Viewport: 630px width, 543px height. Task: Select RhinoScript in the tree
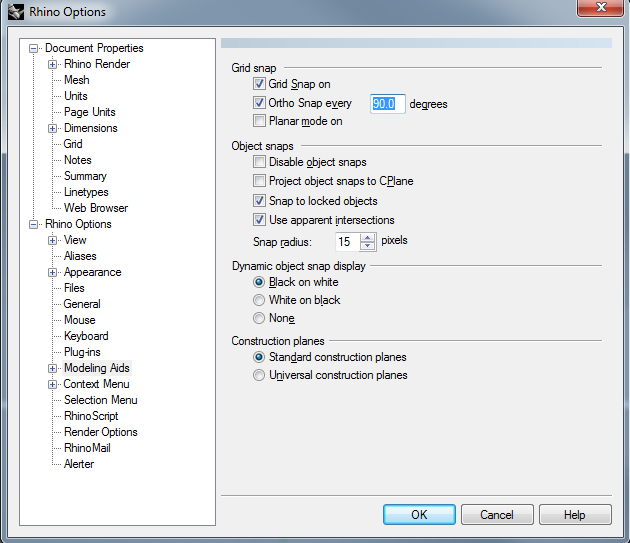[x=91, y=416]
